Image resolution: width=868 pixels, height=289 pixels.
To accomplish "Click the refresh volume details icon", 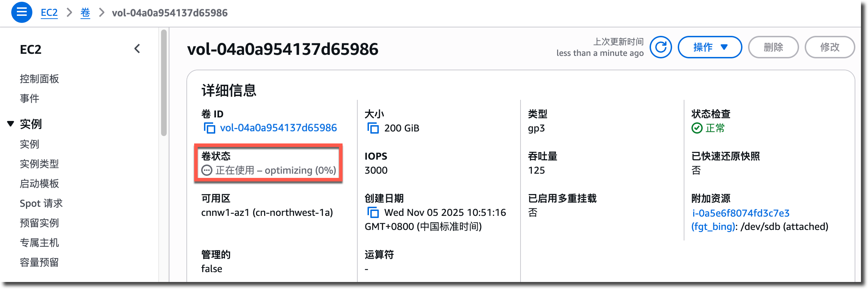I will 660,47.
